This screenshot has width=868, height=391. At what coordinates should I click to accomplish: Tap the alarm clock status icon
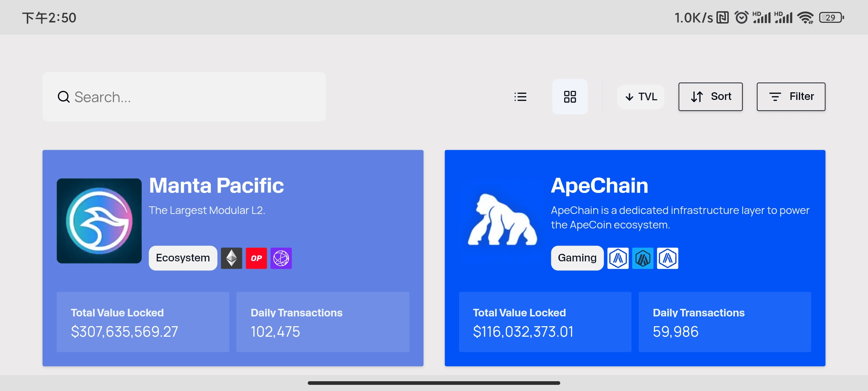pyautogui.click(x=741, y=17)
